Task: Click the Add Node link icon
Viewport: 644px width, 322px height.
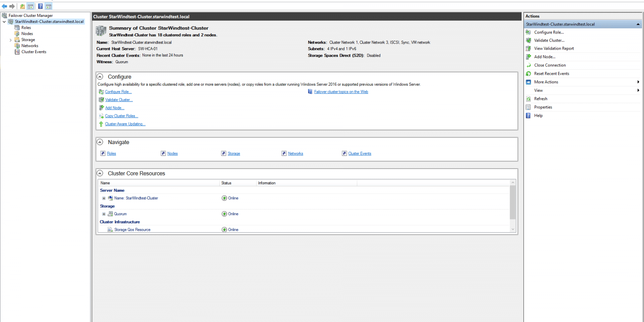Action: pos(101,108)
